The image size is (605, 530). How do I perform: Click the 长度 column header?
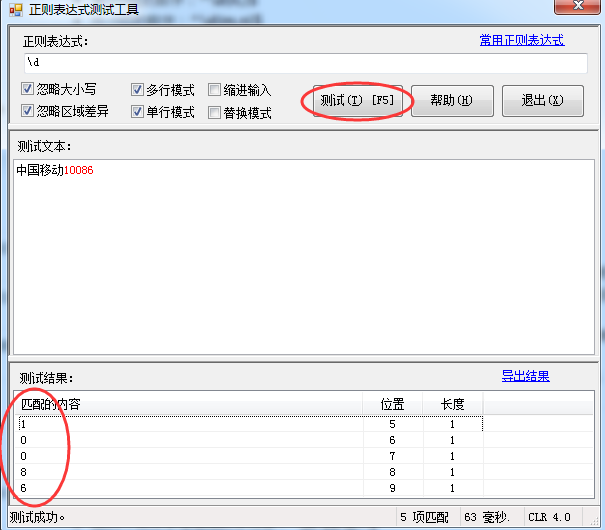[452, 404]
